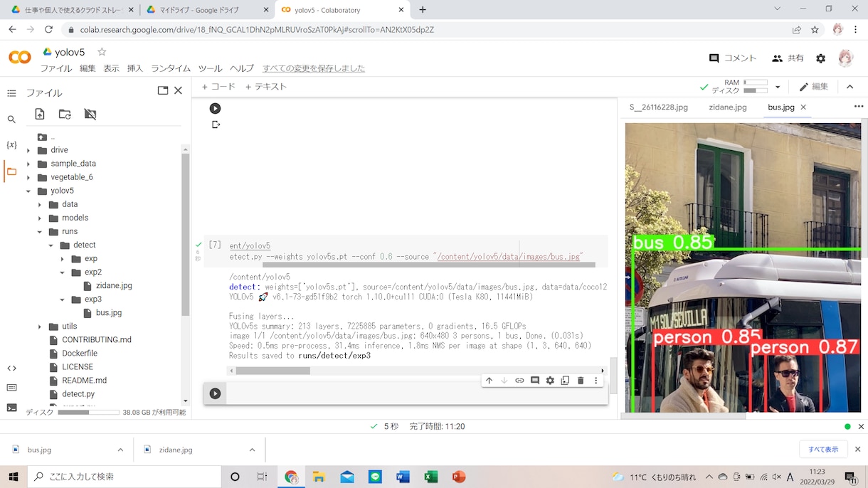
Task: Add a code cell with + コード
Action: click(218, 87)
